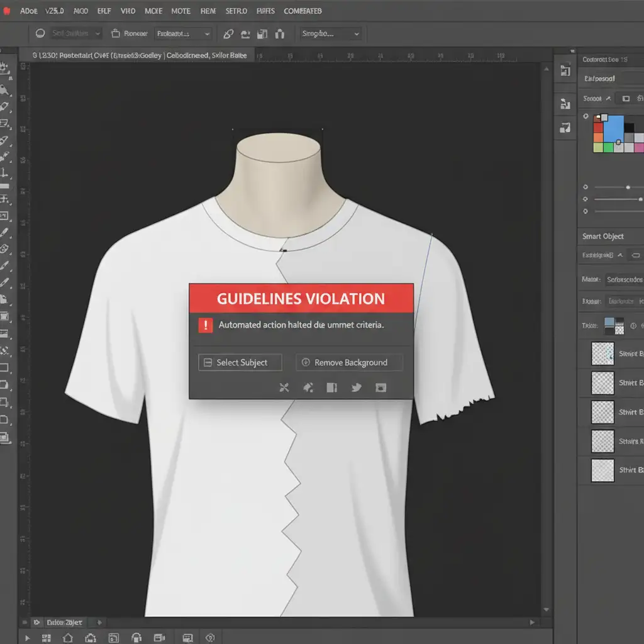Screen dimensions: 644x644
Task: Click the red warning exclamation icon
Action: (206, 325)
